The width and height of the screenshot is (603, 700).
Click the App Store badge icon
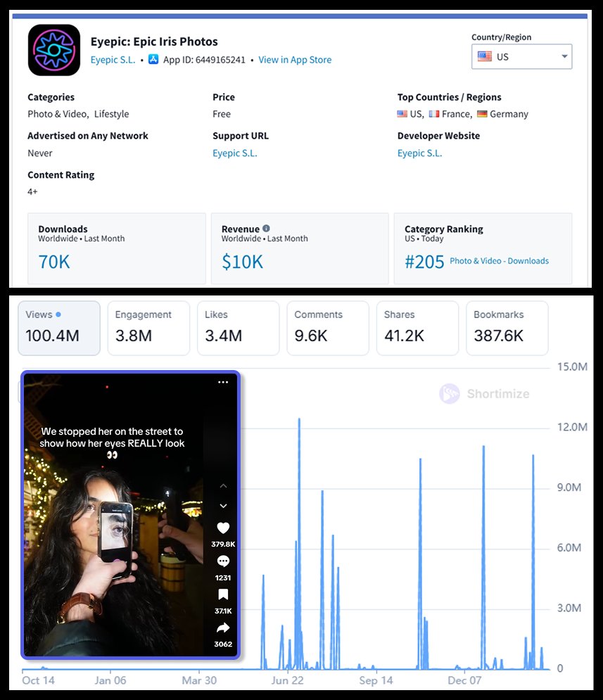[x=153, y=60]
